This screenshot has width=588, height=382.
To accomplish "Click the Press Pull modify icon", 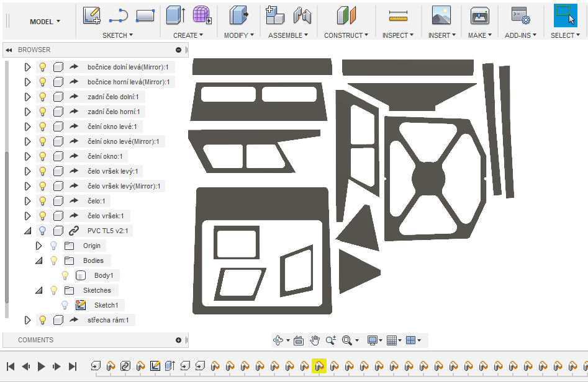I will click(x=237, y=16).
